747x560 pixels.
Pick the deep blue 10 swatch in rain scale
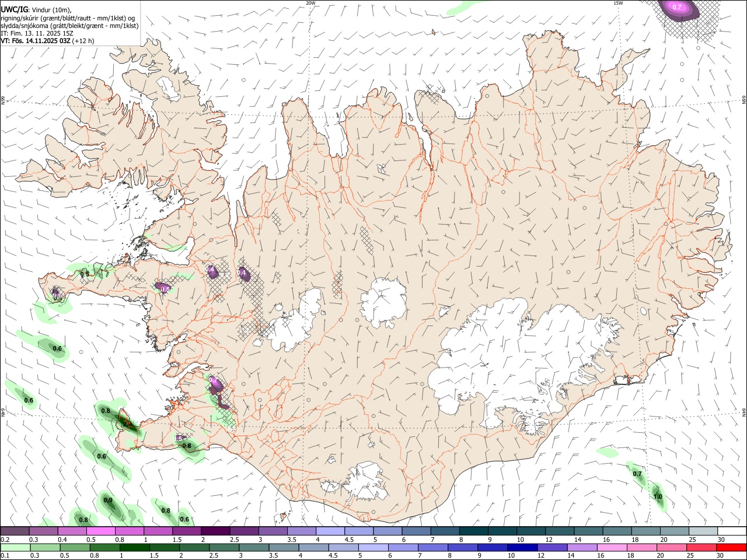[523, 547]
